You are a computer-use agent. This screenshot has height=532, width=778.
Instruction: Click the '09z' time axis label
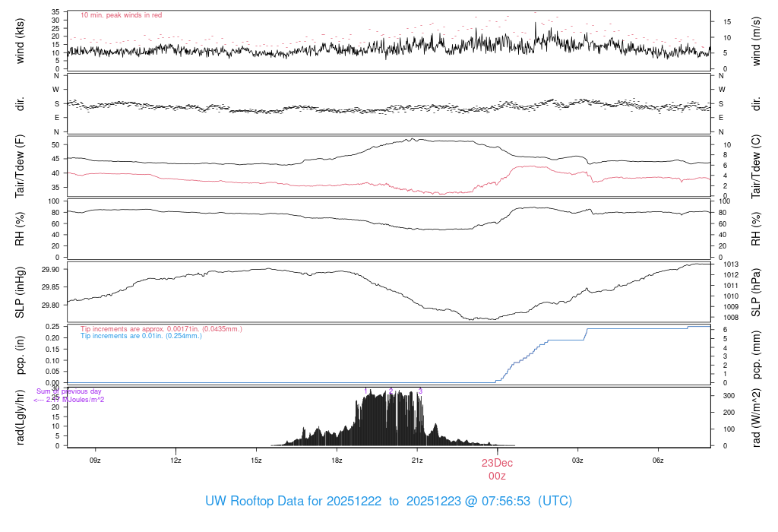(95, 461)
